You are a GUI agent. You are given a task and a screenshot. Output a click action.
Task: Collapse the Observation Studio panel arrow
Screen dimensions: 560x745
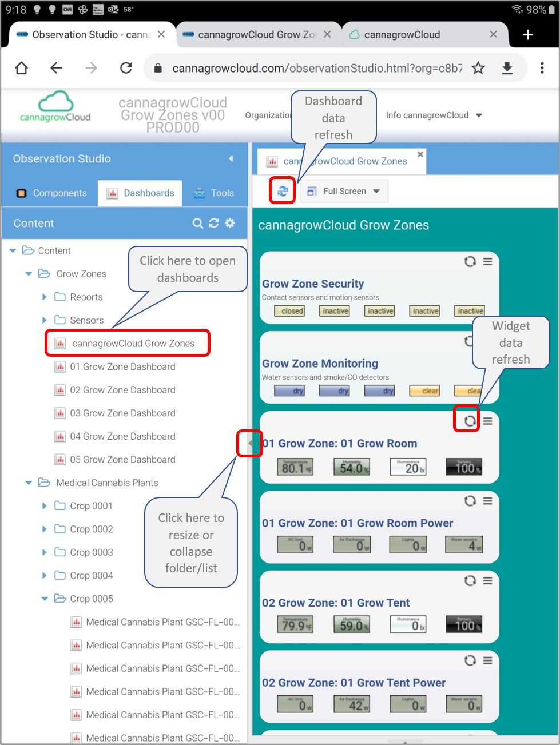tap(231, 159)
